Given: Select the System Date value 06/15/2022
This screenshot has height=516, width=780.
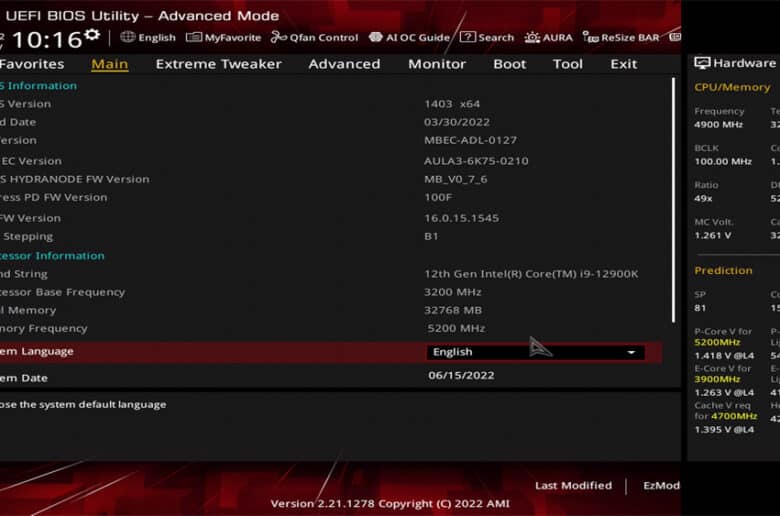Looking at the screenshot, I should [x=461, y=376].
